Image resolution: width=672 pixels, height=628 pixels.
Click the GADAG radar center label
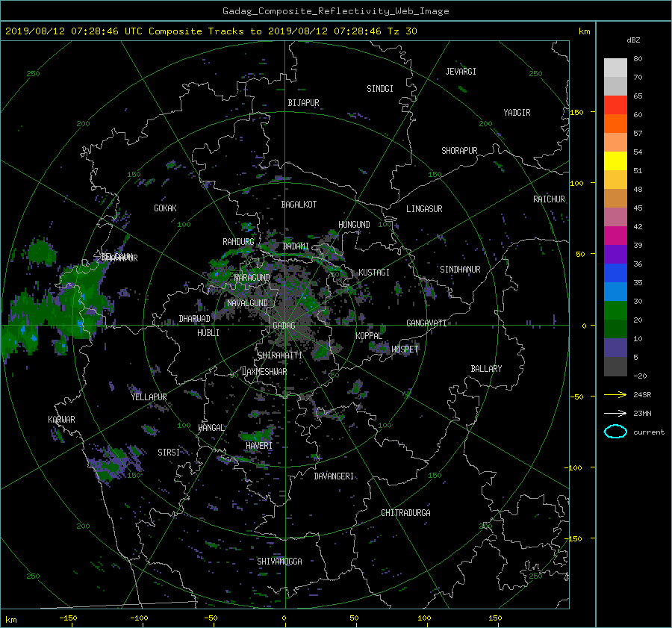tap(284, 326)
